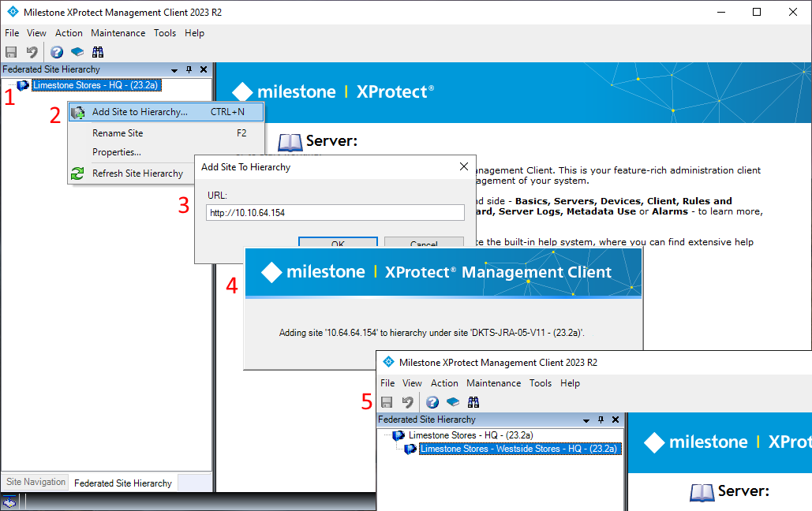Click the URL field containing http://10.10.64.154

tap(335, 213)
